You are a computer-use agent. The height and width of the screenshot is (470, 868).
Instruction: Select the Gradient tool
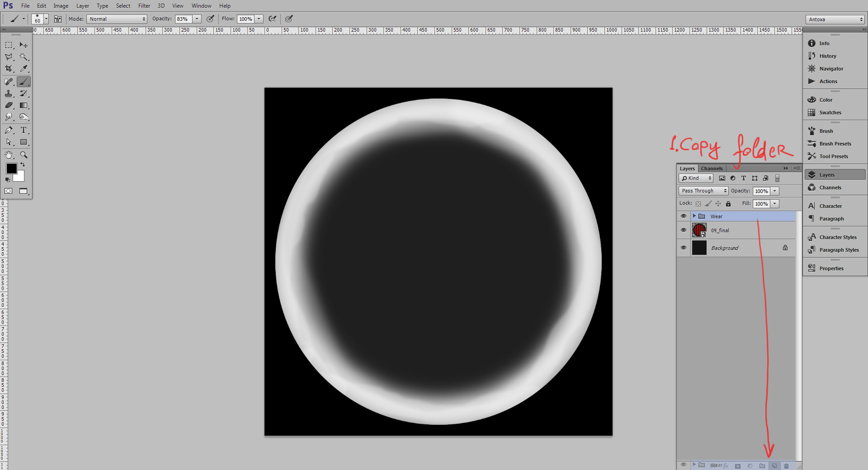(24, 105)
